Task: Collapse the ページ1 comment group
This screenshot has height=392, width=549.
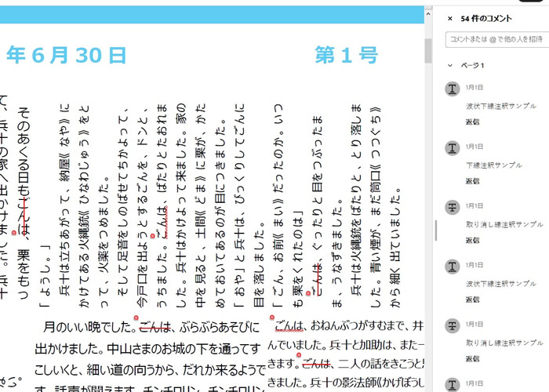Action: pyautogui.click(x=450, y=65)
